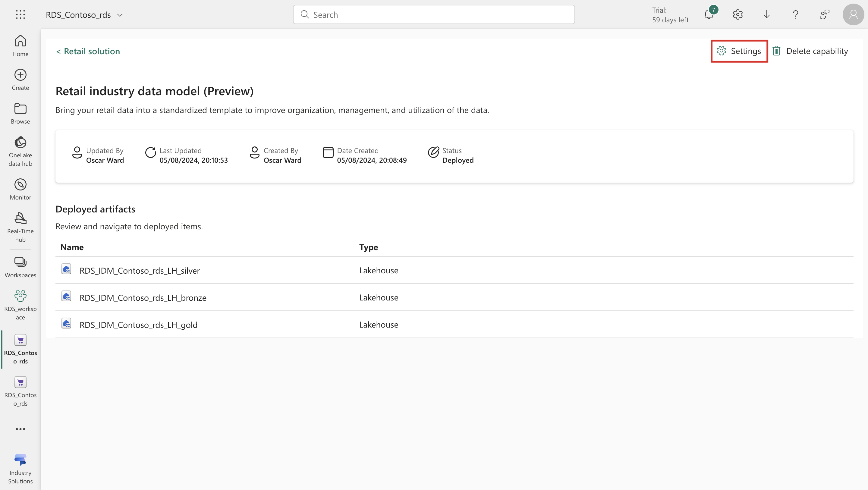Image resolution: width=868 pixels, height=490 pixels.
Task: Open OneLake data hub
Action: pyautogui.click(x=20, y=151)
